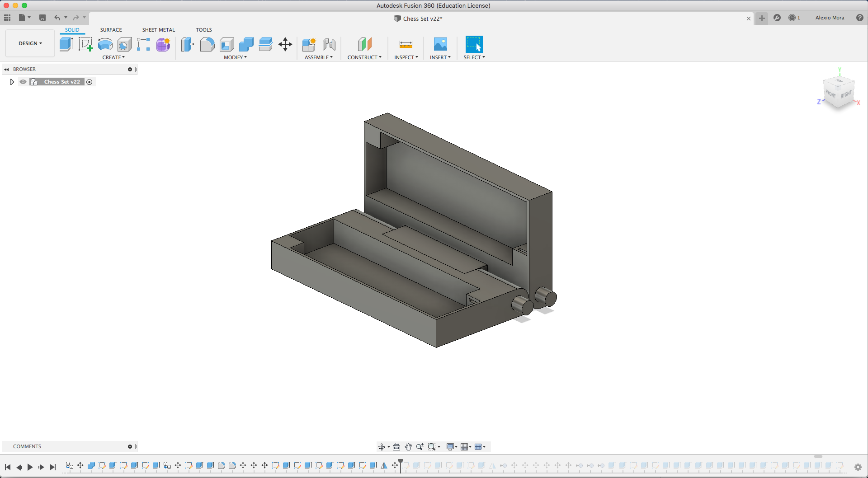
Task: Click the Insert image icon
Action: coord(440,44)
